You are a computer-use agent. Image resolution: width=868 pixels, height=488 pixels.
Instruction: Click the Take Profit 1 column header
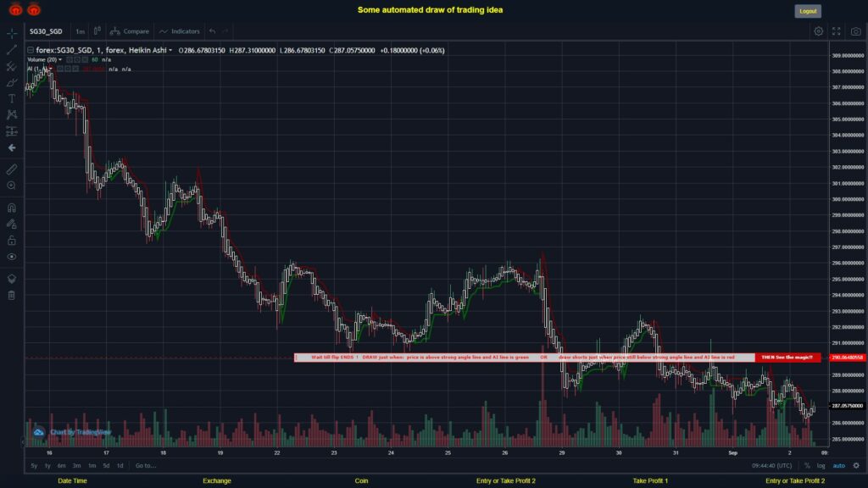click(x=650, y=481)
